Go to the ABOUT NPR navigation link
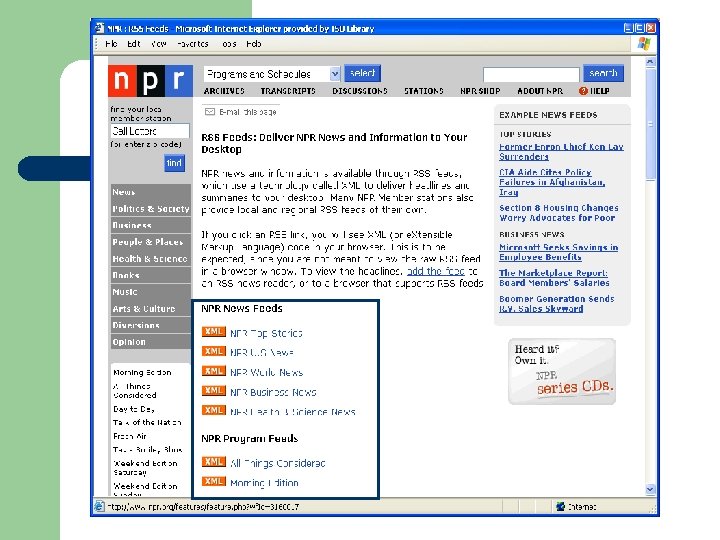720x540 pixels. click(540, 91)
